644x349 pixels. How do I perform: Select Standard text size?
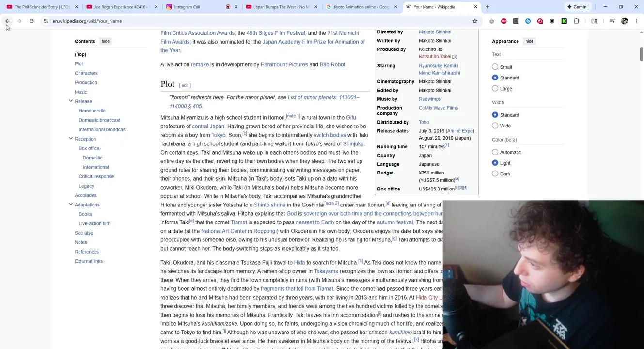[x=495, y=78]
